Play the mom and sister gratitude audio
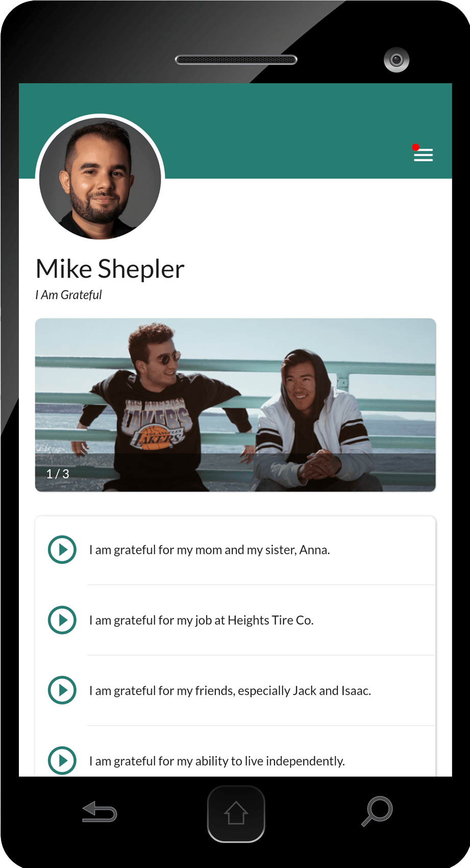 pyautogui.click(x=62, y=549)
